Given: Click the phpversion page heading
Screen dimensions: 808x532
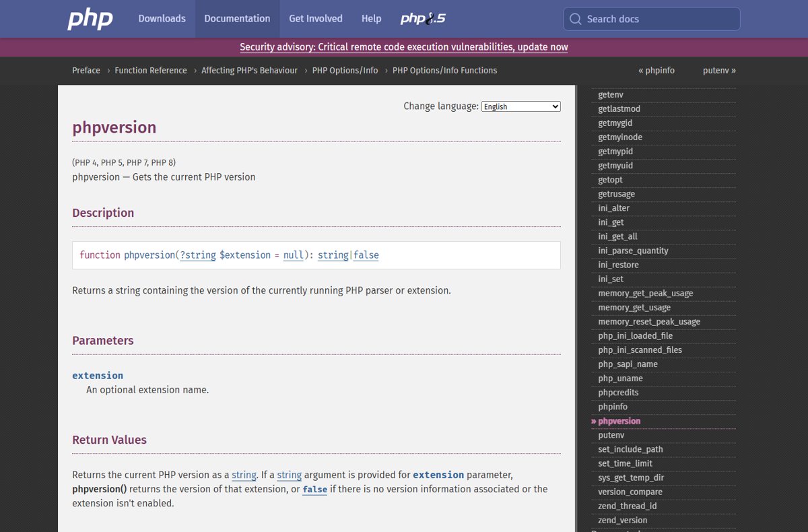Looking at the screenshot, I should (114, 128).
